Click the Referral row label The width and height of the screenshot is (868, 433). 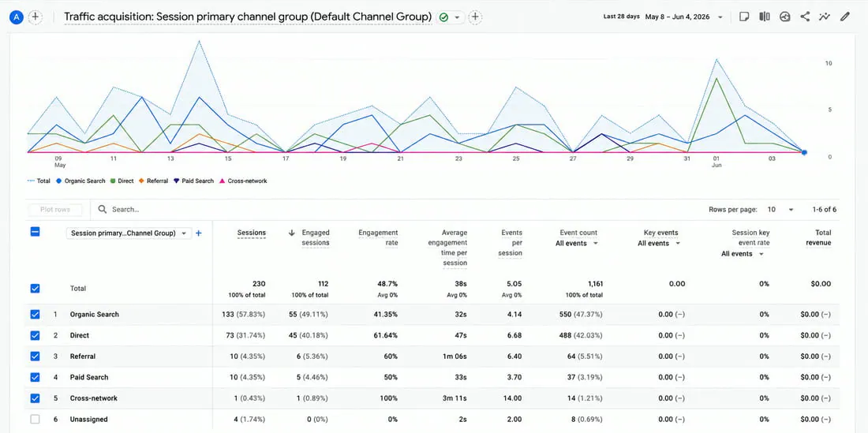click(x=83, y=356)
